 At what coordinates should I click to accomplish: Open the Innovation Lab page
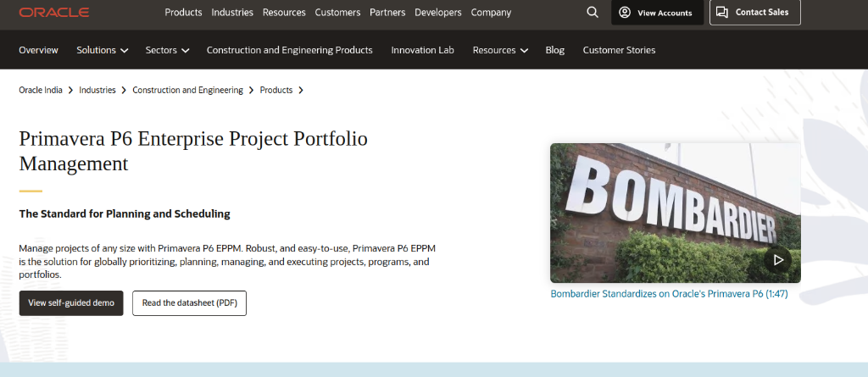tap(422, 50)
